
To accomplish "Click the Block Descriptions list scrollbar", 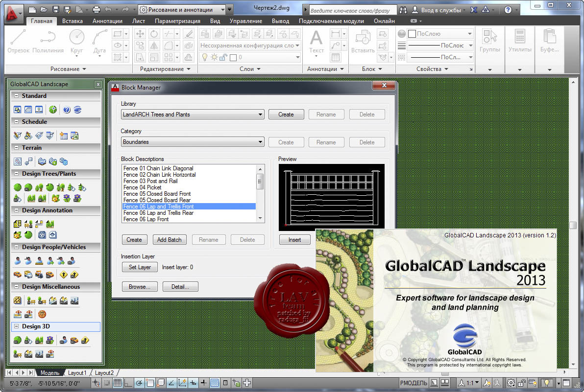I will (260, 193).
